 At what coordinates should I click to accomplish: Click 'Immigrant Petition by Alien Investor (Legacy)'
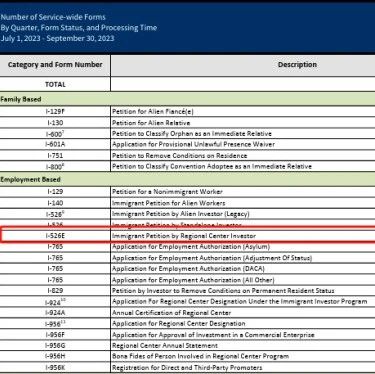click(x=181, y=214)
